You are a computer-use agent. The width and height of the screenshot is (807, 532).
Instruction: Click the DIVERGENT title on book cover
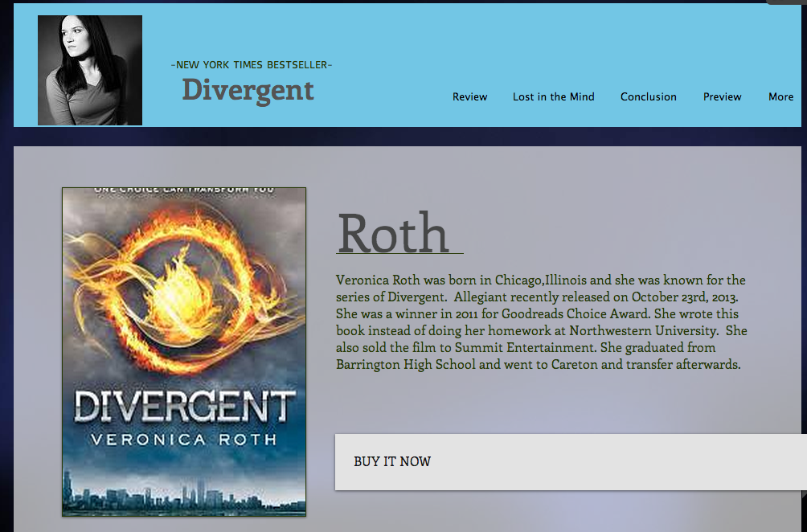click(184, 407)
